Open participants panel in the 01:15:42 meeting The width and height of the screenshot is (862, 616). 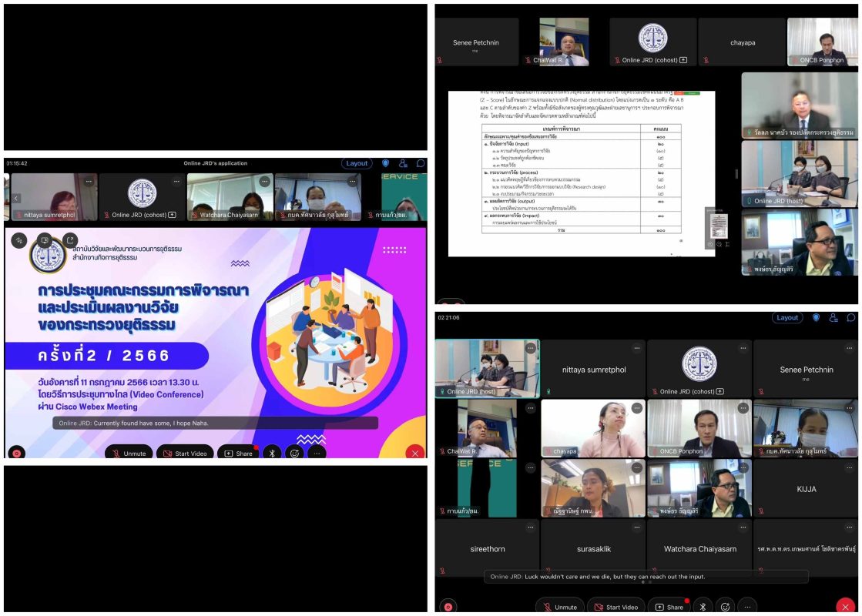point(403,163)
